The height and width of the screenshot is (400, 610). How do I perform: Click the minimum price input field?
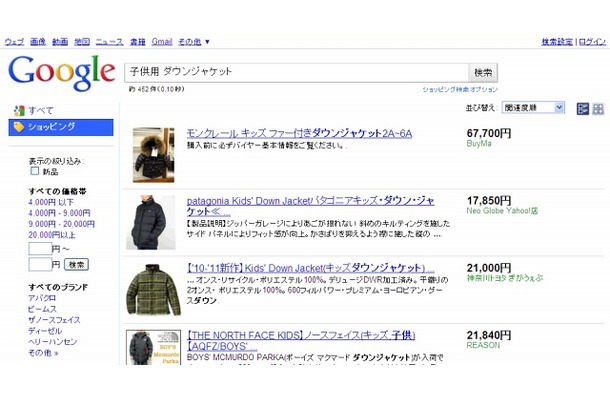(x=40, y=248)
